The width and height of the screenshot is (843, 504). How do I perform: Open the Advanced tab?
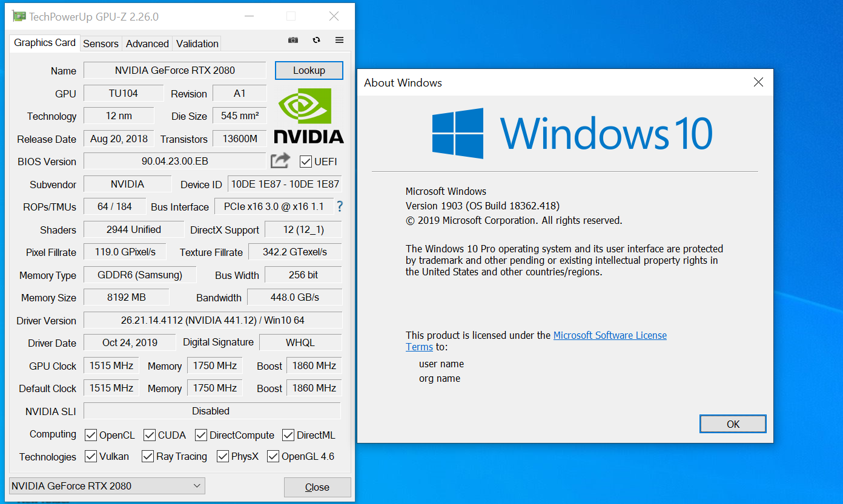147,44
